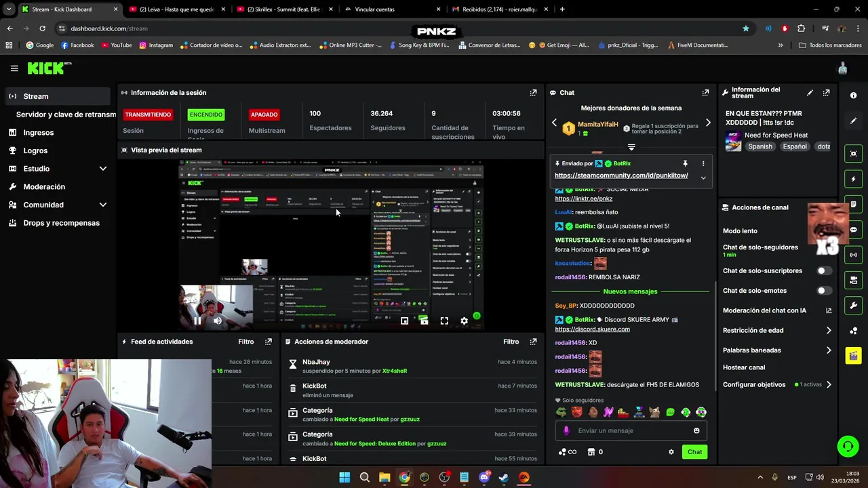Open Palabras baneadas arrow

[829, 350]
